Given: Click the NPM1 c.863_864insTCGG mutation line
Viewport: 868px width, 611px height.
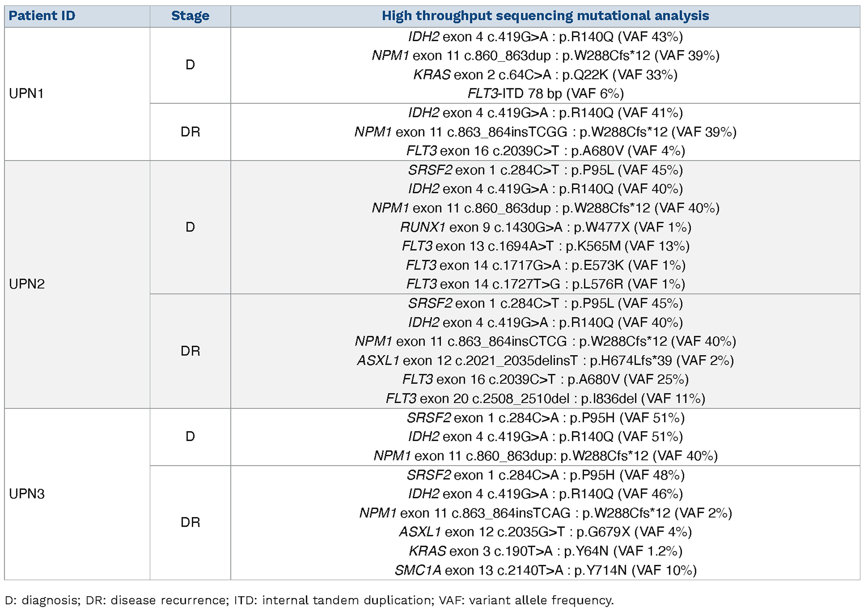Looking at the screenshot, I should 545,132.
